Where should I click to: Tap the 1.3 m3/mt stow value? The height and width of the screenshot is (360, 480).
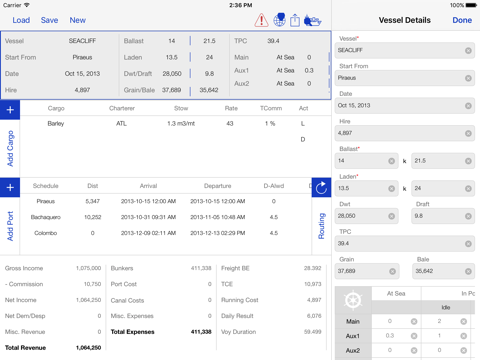tap(181, 124)
